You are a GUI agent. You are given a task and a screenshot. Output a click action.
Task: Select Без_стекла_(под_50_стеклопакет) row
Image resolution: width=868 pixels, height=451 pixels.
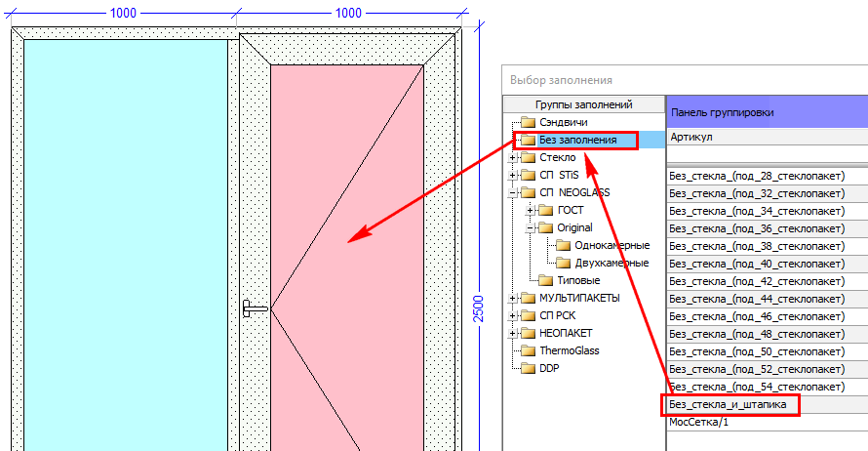tap(767, 351)
